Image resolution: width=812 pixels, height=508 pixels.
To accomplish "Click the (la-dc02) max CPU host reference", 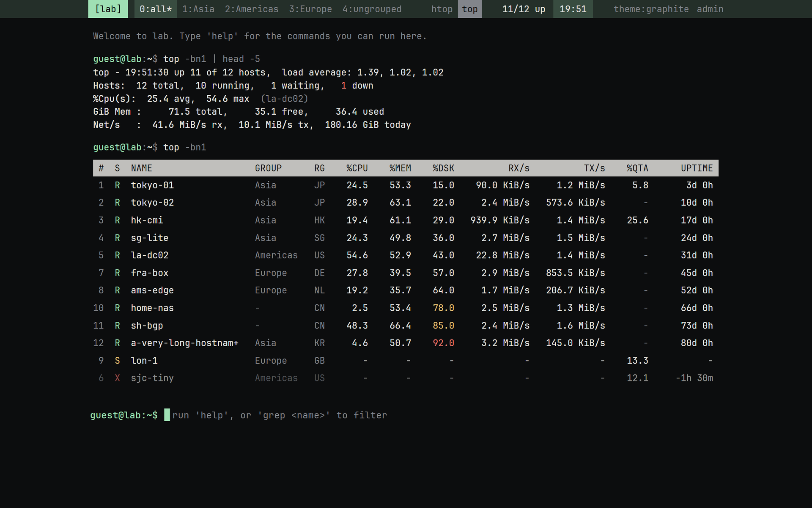I will point(284,99).
